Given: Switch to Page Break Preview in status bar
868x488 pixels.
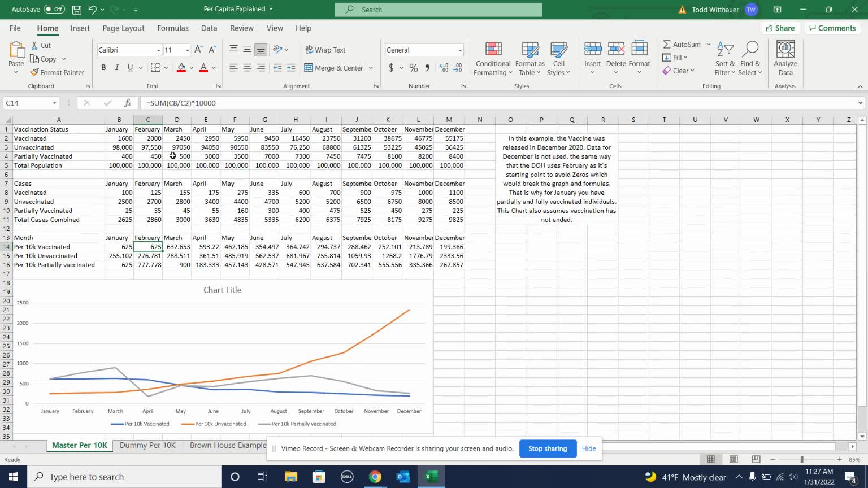Looking at the screenshot, I should (x=756, y=459).
